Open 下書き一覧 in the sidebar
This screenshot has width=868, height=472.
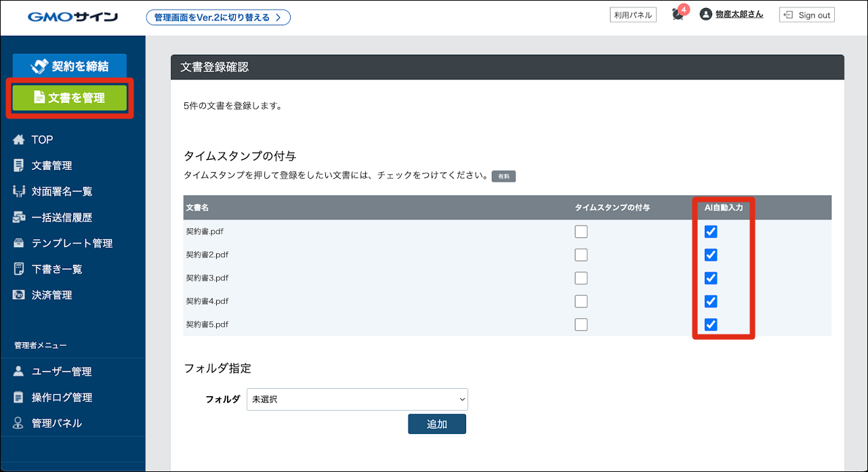pos(57,269)
